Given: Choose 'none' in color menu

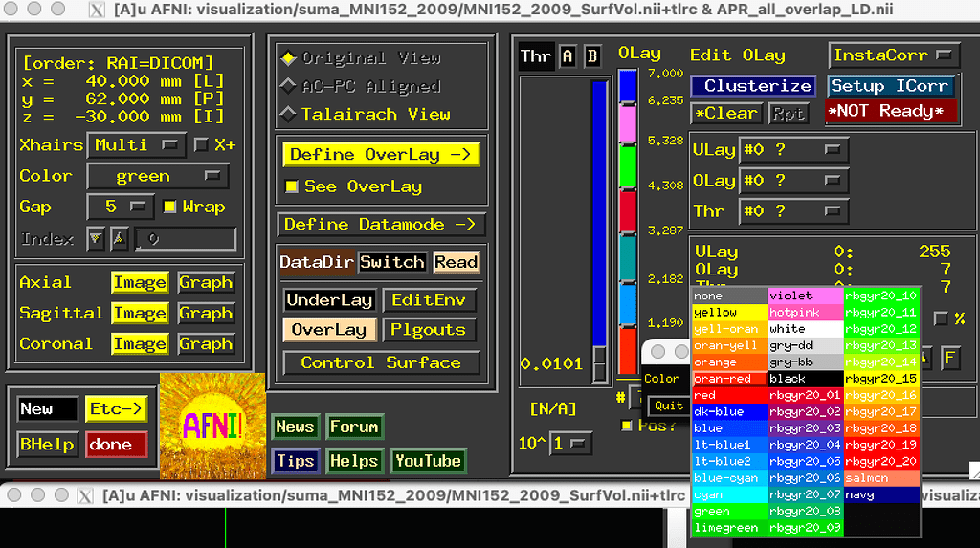Looking at the screenshot, I should click(x=730, y=296).
